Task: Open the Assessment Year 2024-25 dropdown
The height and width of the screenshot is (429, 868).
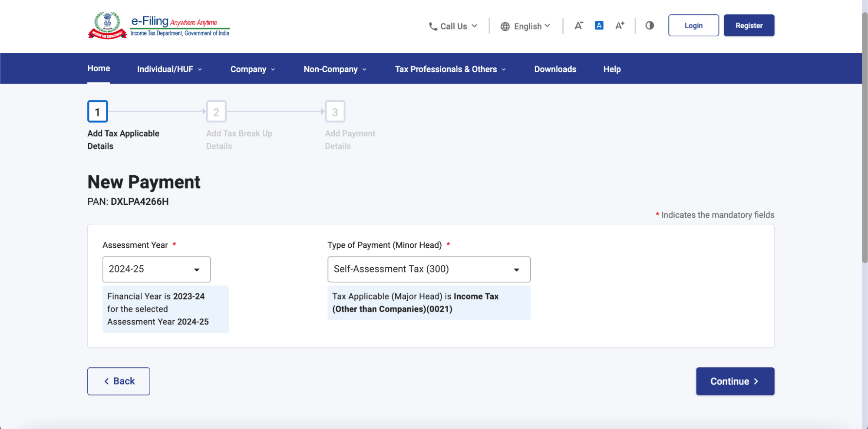Action: point(156,269)
